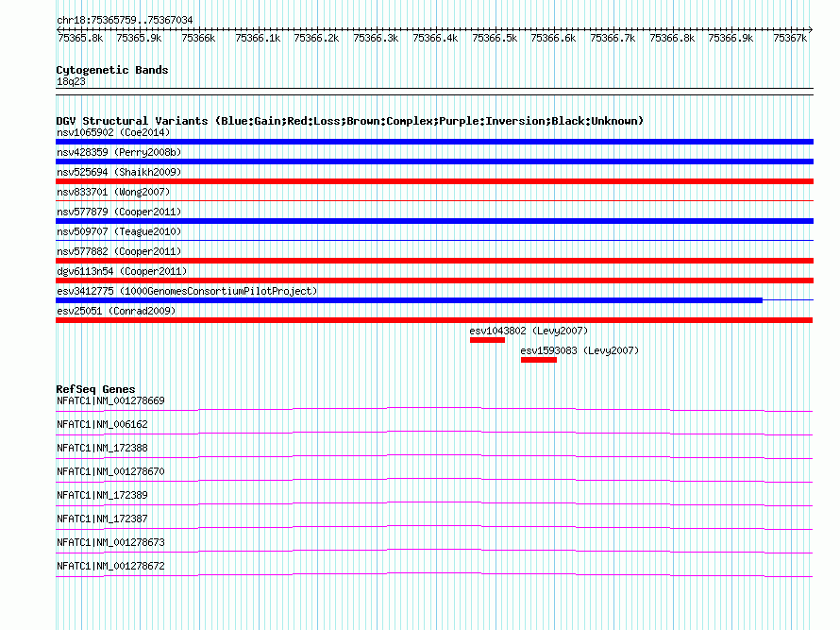Click the blue nsv428359 gain bar
The width and height of the screenshot is (840, 630).
pos(434,162)
